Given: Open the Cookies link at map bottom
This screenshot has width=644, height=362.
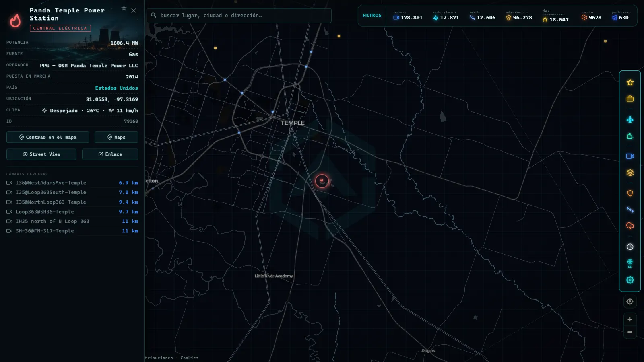Looking at the screenshot, I should point(189,358).
